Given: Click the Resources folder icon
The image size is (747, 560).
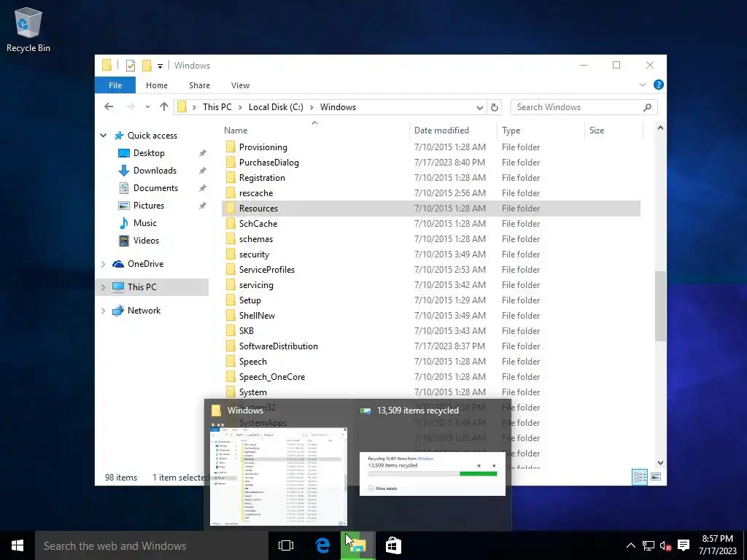Looking at the screenshot, I should click(231, 208).
